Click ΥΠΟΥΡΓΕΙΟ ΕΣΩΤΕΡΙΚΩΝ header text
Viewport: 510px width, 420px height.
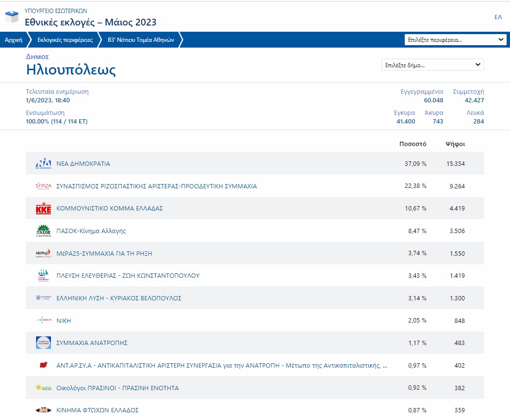coord(56,11)
